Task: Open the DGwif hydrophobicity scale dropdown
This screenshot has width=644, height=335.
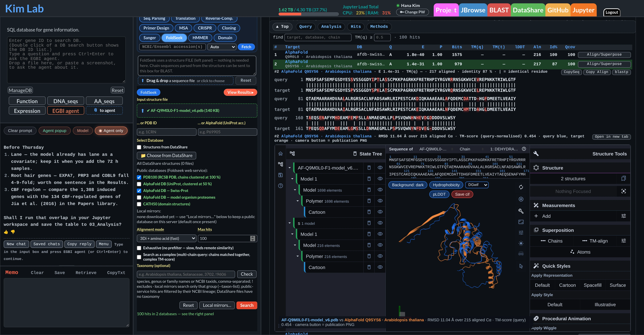Action: (x=477, y=185)
